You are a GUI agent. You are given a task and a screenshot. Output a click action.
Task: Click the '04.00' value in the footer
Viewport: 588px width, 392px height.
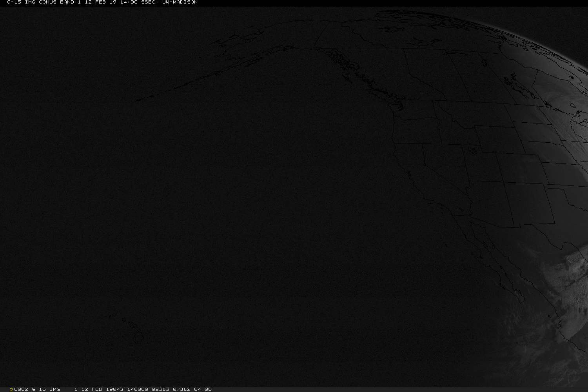(203, 389)
